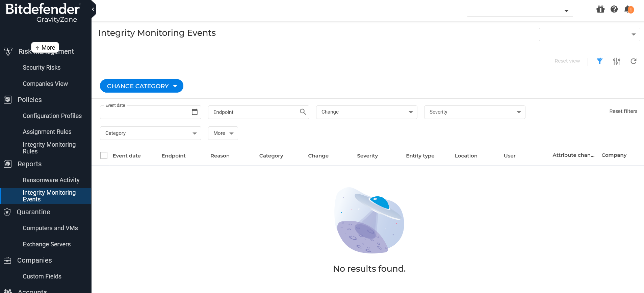The image size is (644, 293).
Task: Click the Reset filters link
Action: pyautogui.click(x=623, y=111)
